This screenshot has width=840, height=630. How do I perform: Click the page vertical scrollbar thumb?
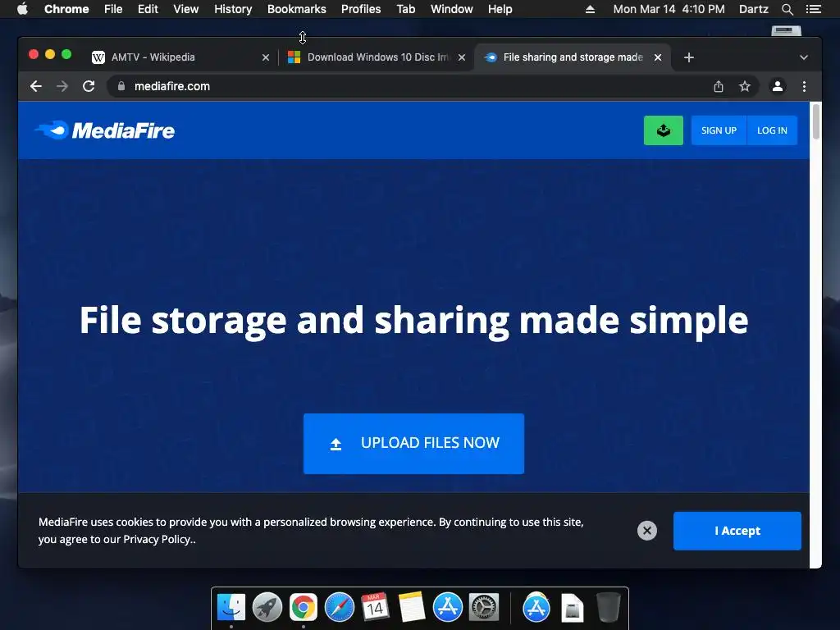pos(816,121)
